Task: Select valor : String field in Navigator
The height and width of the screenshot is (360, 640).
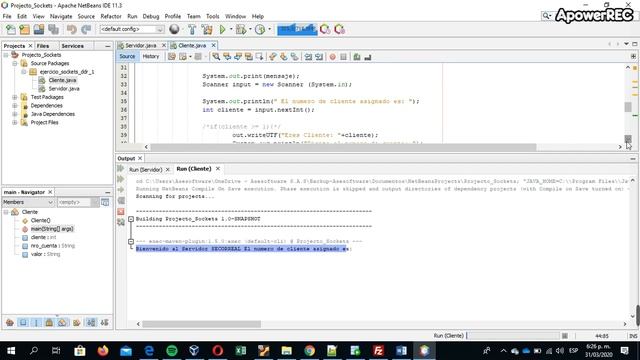Action: coord(45,254)
